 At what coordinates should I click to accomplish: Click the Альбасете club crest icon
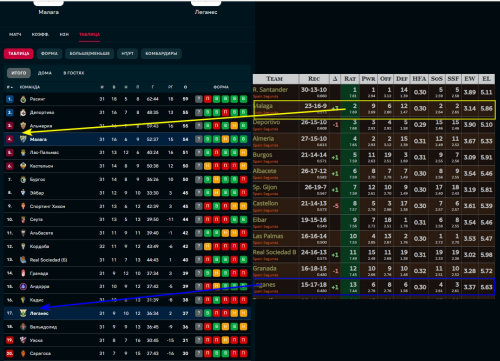[x=23, y=233]
